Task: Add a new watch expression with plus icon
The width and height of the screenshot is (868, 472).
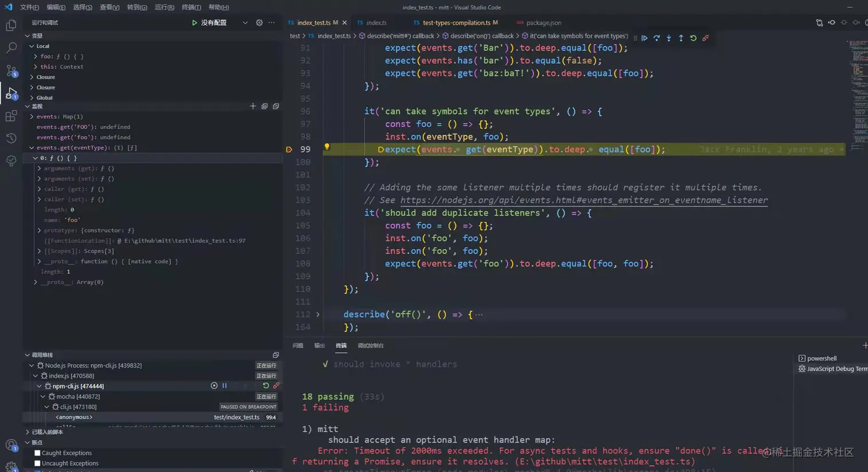Action: [253, 106]
